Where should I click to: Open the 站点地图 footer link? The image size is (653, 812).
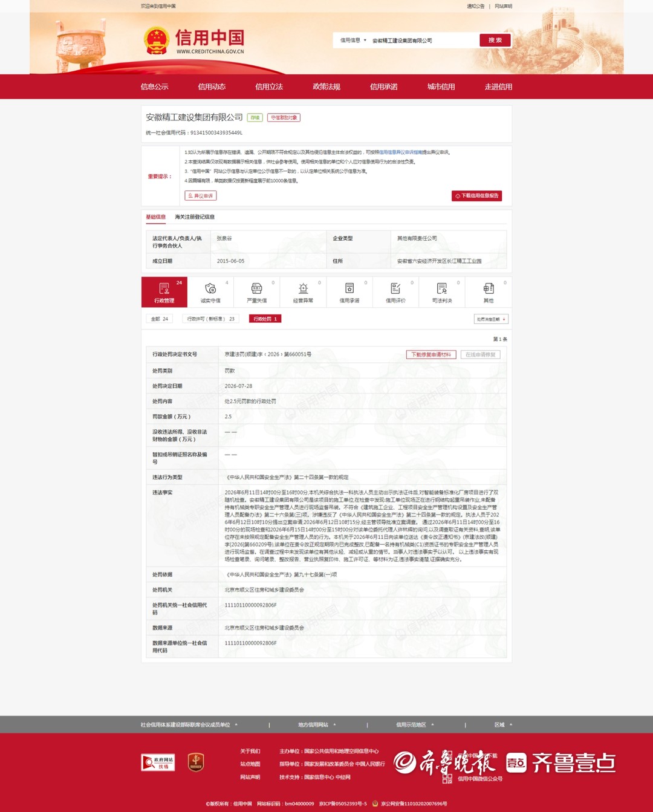[x=250, y=764]
